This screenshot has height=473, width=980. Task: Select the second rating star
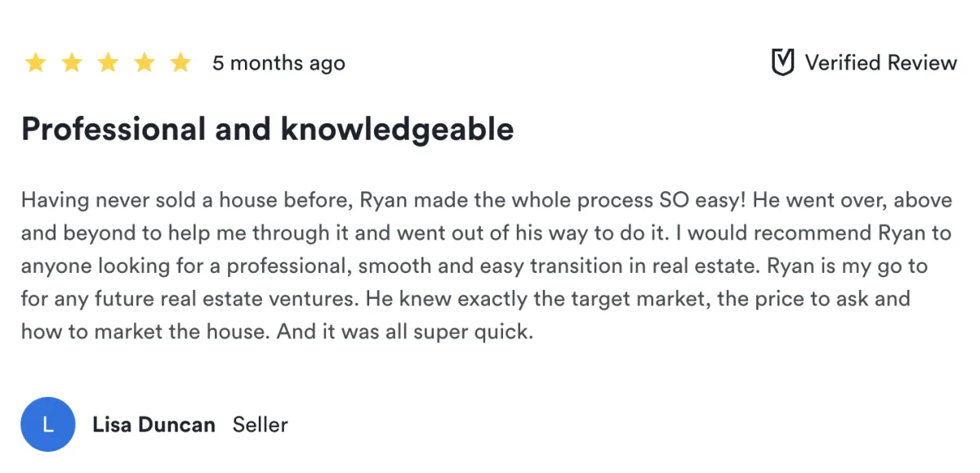coord(72,63)
